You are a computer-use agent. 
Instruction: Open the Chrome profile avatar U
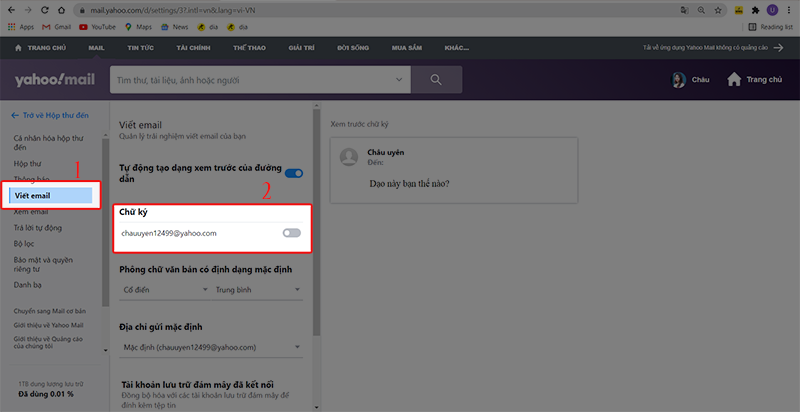point(772,10)
